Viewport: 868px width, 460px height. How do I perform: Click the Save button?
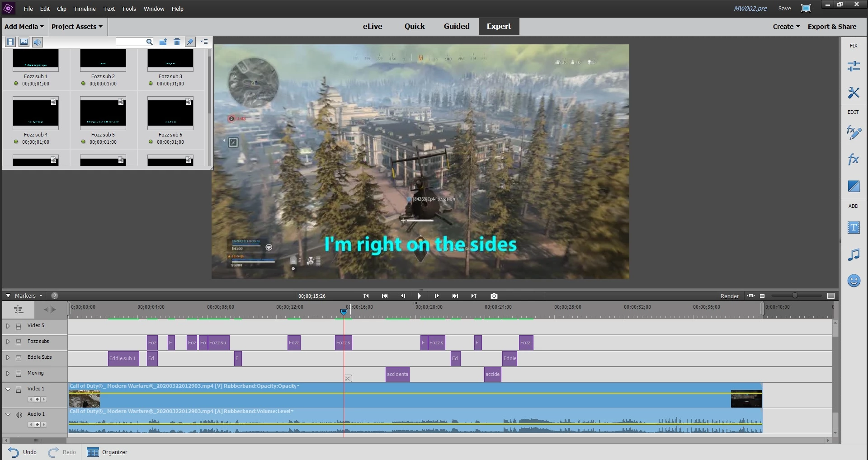(x=784, y=9)
